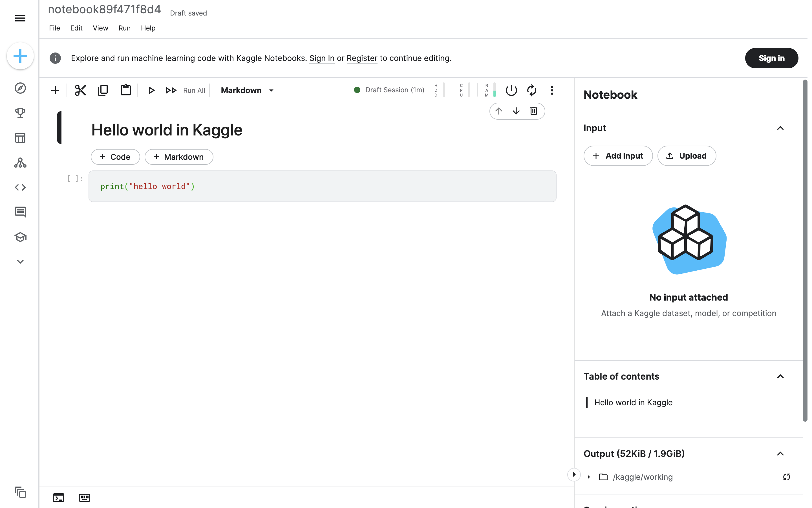
Task: Open the Help menu
Action: [148, 28]
